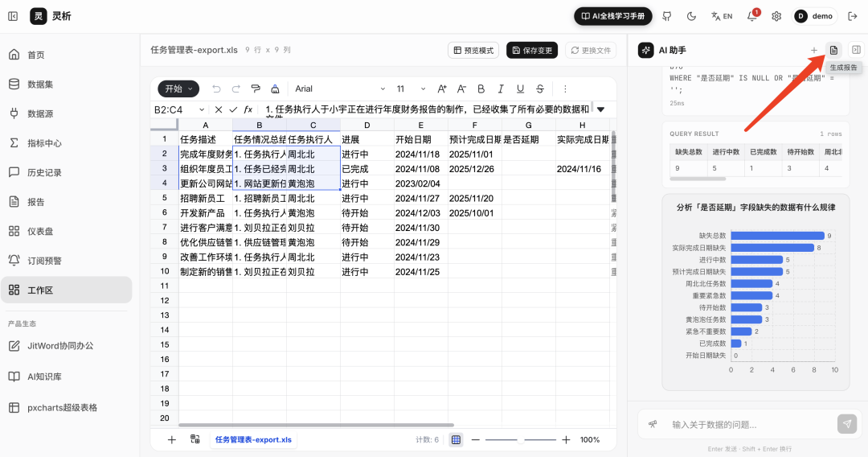Open insert function fx icon
The height and width of the screenshot is (457, 868).
[x=248, y=109]
